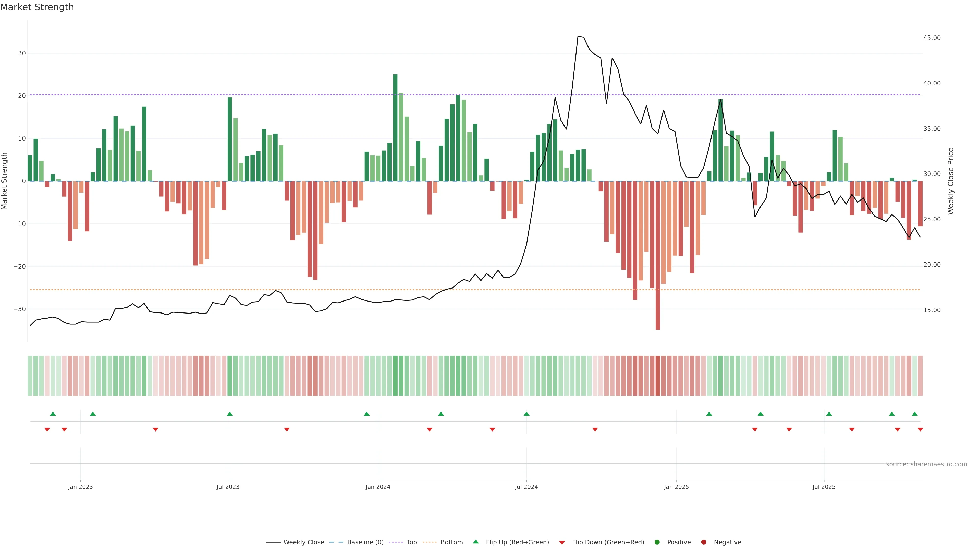
Task: Click the leftmost green flip-up triangle marker
Action: 53,414
